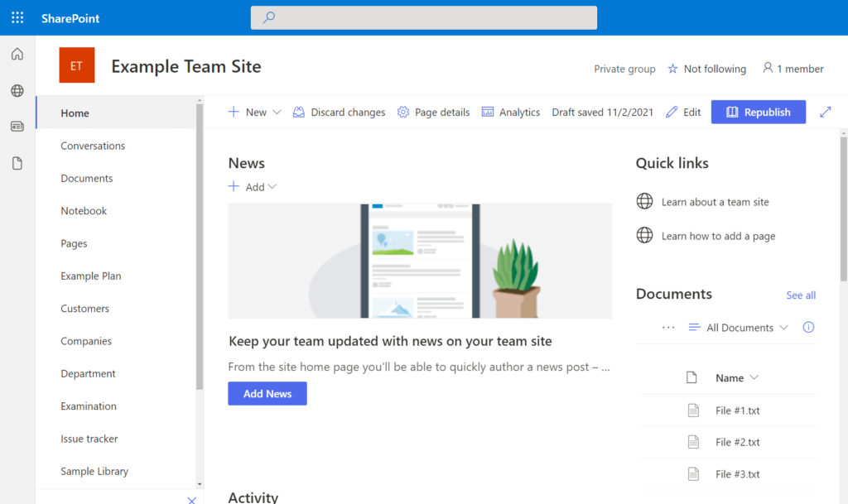848x504 pixels.
Task: Click the Add News button
Action: pos(267,394)
